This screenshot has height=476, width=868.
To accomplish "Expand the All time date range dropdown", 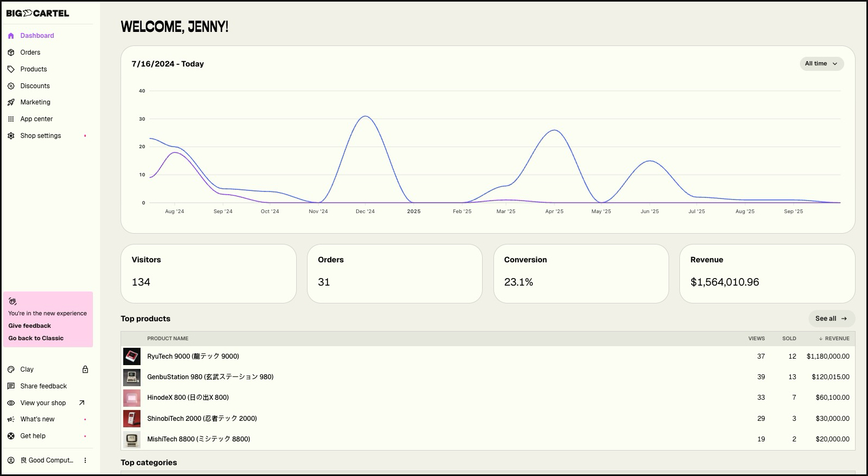I will (x=821, y=64).
